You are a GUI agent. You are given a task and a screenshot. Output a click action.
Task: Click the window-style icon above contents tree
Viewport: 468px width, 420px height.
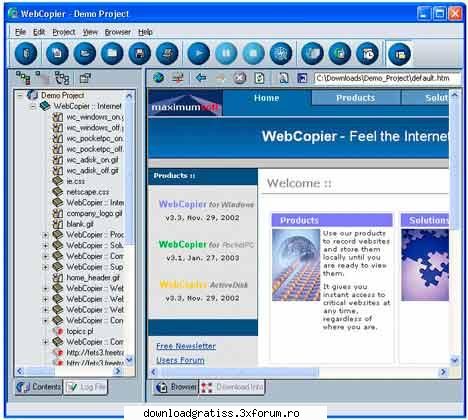tap(85, 78)
